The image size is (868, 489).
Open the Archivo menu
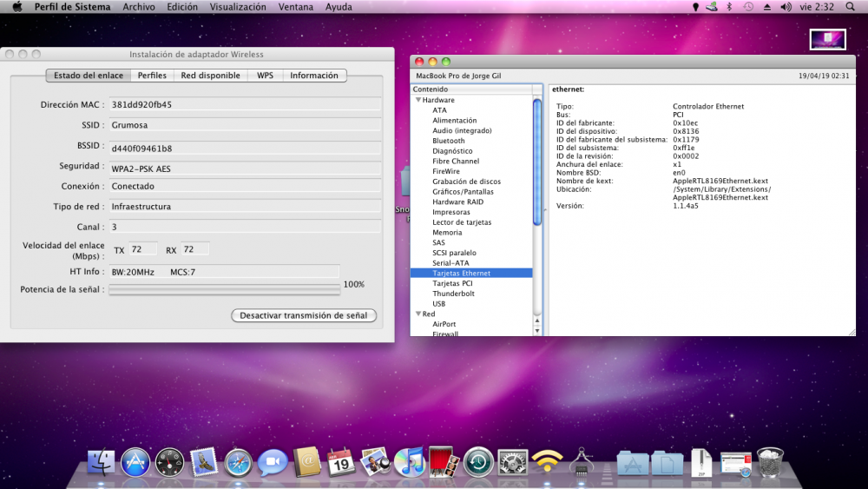(x=138, y=7)
